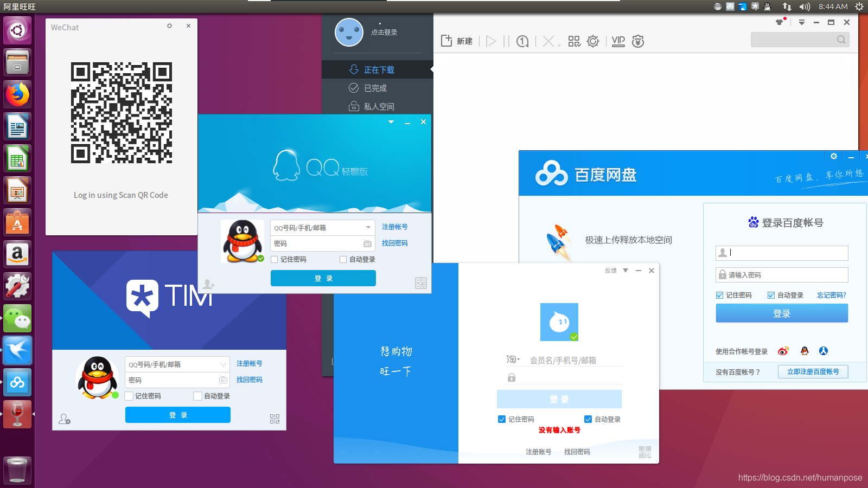This screenshot has width=868, height=488.
Task: Enable 记住密码 in QQ 轻聊版 login
Action: point(275,259)
